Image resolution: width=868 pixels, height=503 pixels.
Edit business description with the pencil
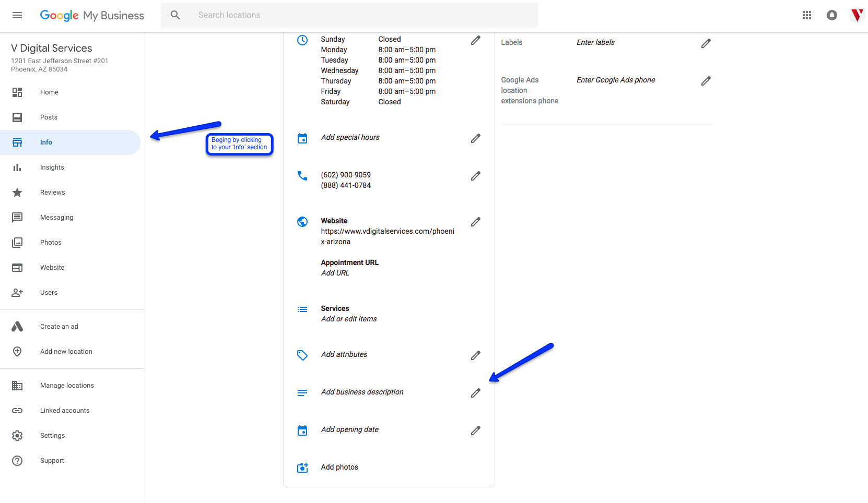point(476,393)
